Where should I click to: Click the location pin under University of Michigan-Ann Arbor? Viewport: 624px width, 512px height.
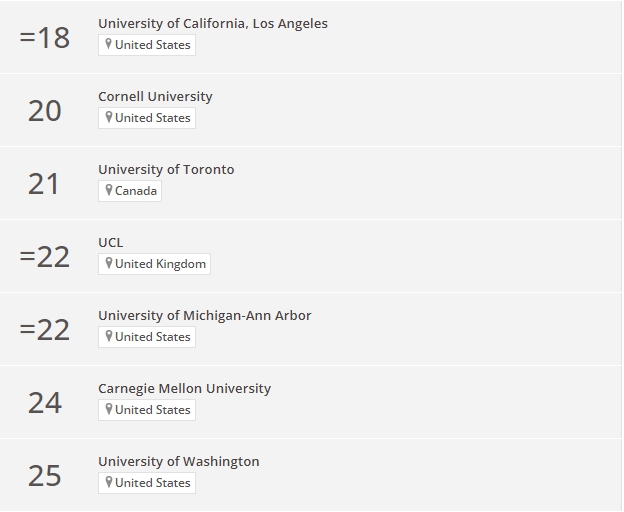[x=108, y=336]
